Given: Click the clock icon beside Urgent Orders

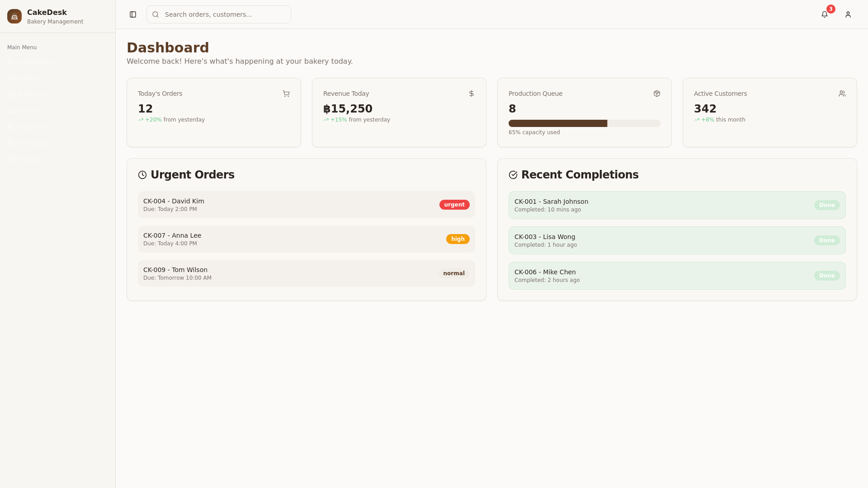Looking at the screenshot, I should click(x=142, y=175).
